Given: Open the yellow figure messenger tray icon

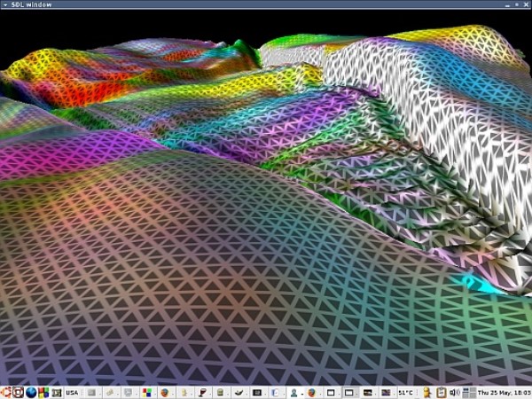Looking at the screenshot, I should point(428,392).
